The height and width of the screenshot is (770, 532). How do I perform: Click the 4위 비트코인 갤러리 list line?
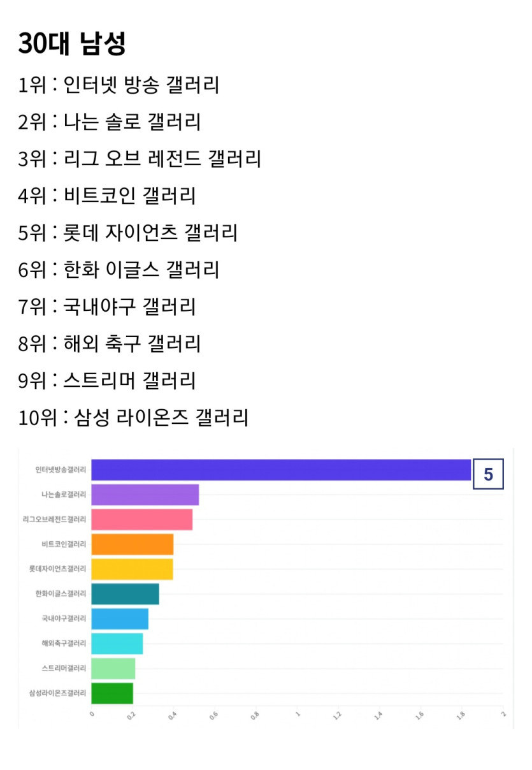pos(107,196)
